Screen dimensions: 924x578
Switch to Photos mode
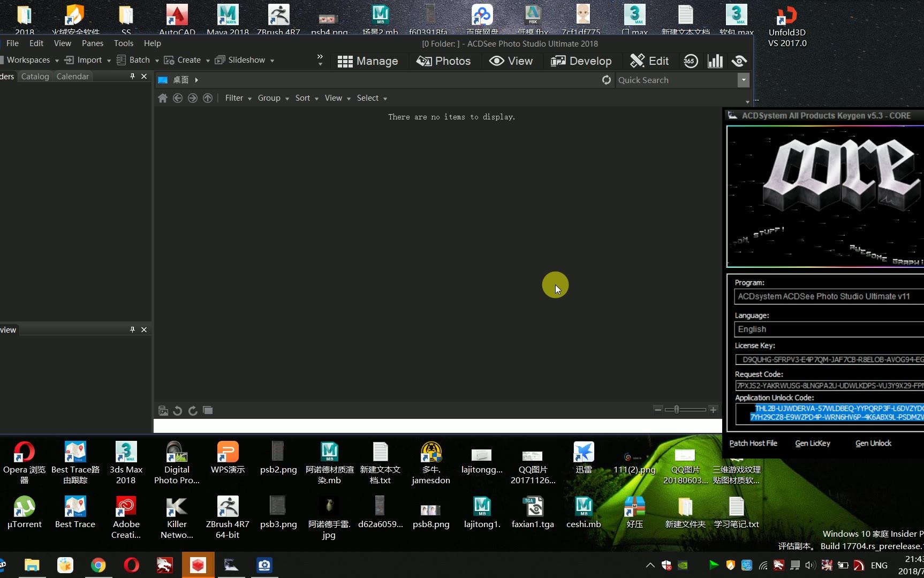[x=443, y=61]
